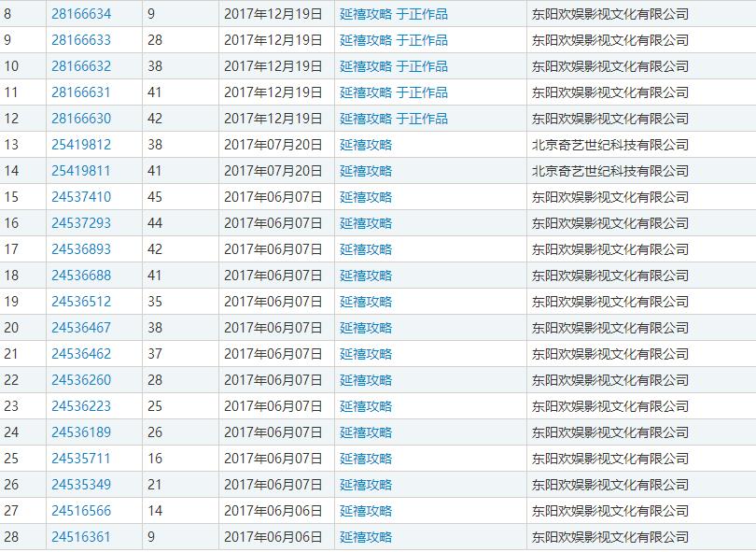Select applicant 东阳欢娱影视文化有限公司 in row 28
The width and height of the screenshot is (756, 552).
coord(610,537)
